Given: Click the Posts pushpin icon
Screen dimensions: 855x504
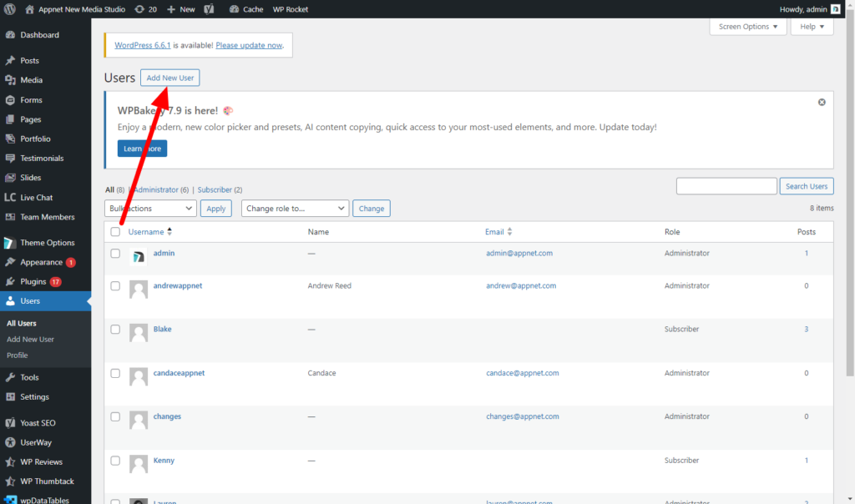Looking at the screenshot, I should pos(10,60).
